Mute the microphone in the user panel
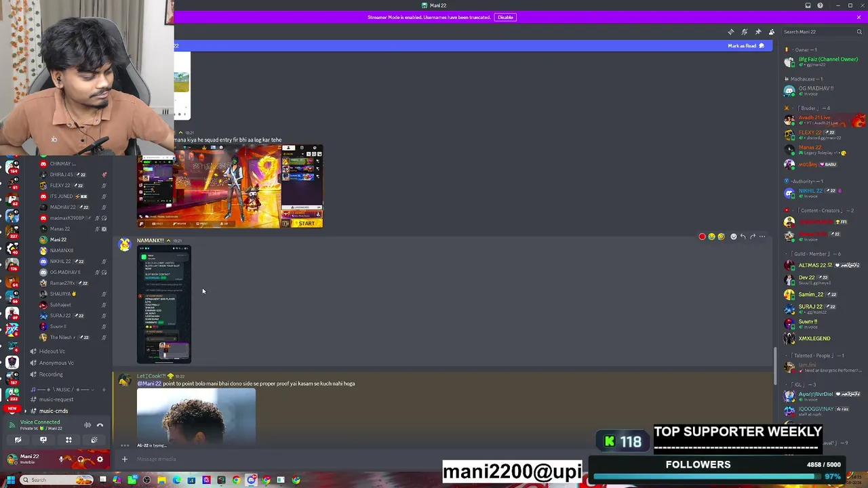The width and height of the screenshot is (868, 488). [61, 460]
